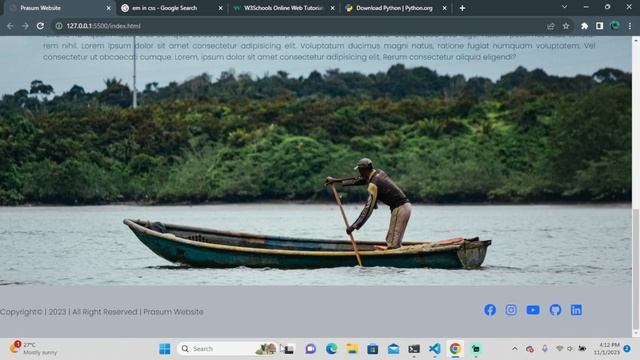Click the scrollbar down arrow
The width and height of the screenshot is (640, 360).
point(636,333)
